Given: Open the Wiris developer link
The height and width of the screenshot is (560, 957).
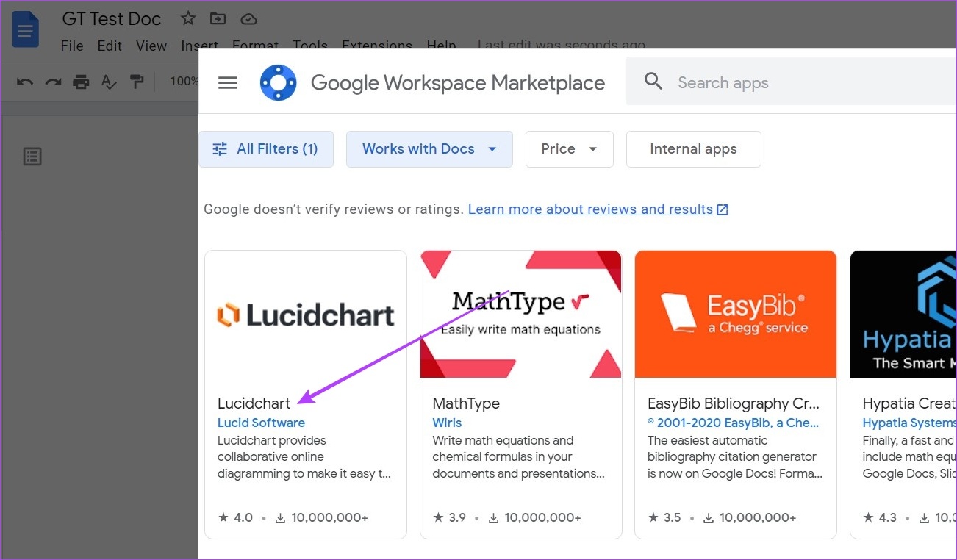Looking at the screenshot, I should (x=447, y=423).
